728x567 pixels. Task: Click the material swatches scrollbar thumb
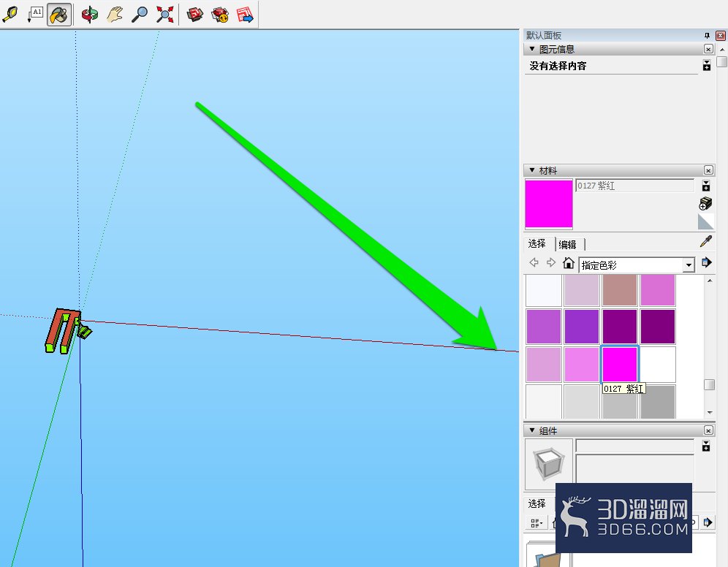(709, 384)
